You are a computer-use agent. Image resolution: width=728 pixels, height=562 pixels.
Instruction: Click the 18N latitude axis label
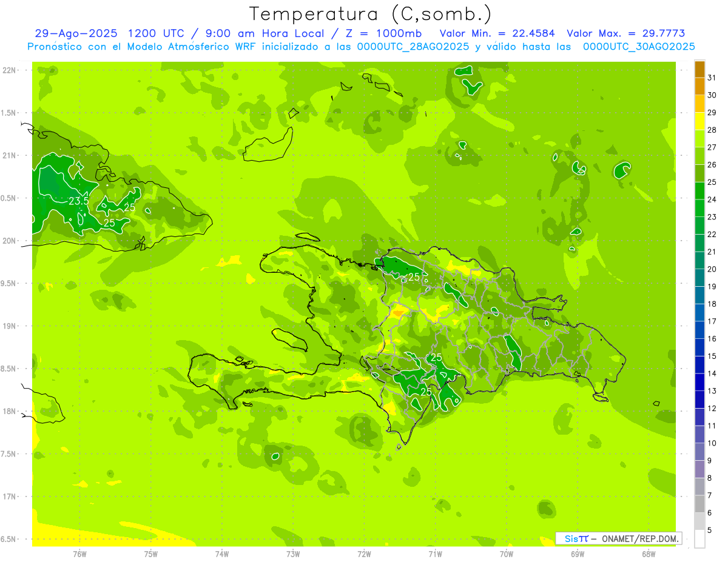(x=9, y=411)
